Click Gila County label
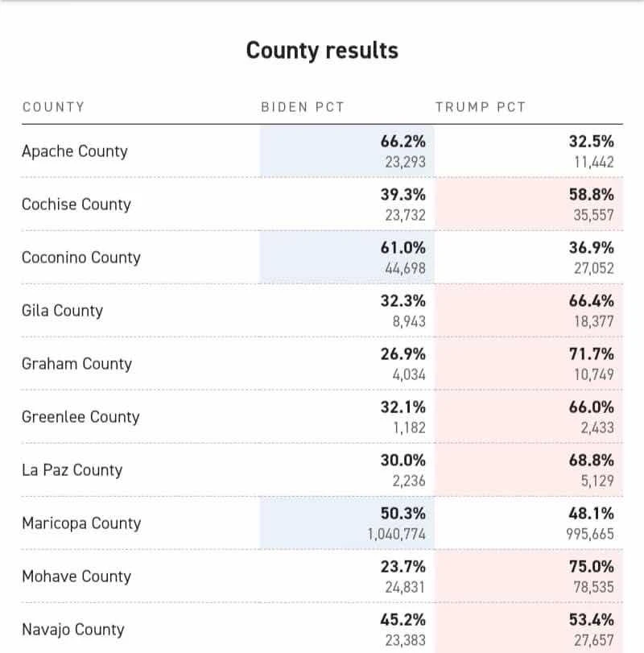The width and height of the screenshot is (644, 653). pyautogui.click(x=63, y=311)
